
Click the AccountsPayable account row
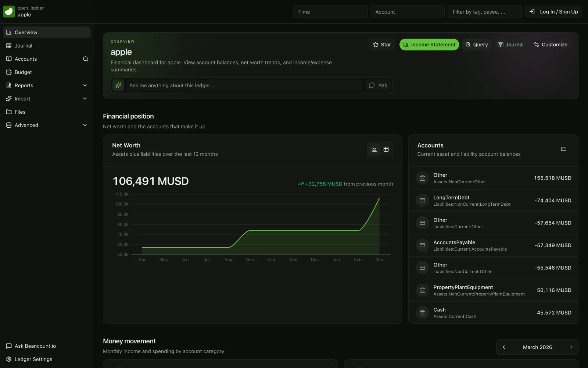(x=494, y=245)
